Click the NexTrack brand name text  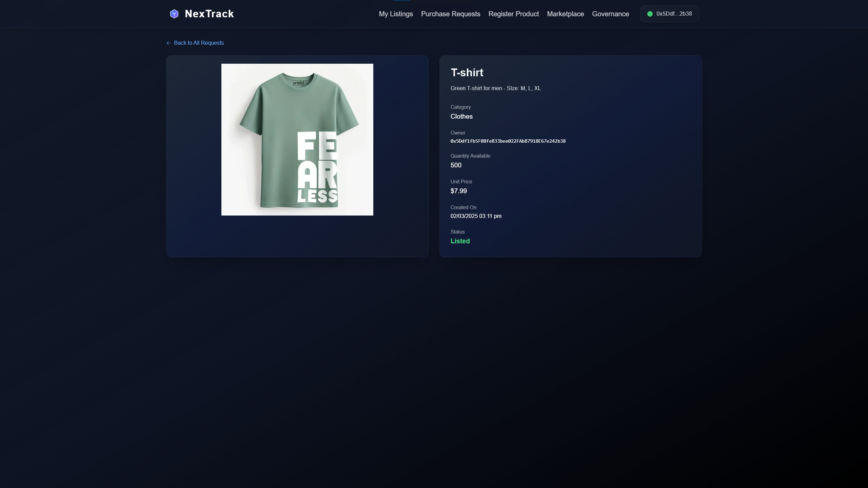pos(209,14)
